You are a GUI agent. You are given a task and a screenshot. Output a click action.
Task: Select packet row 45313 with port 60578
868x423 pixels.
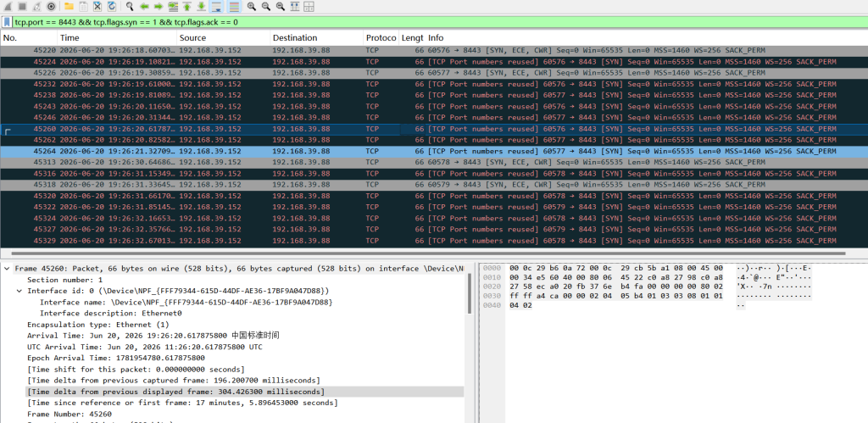pos(434,162)
